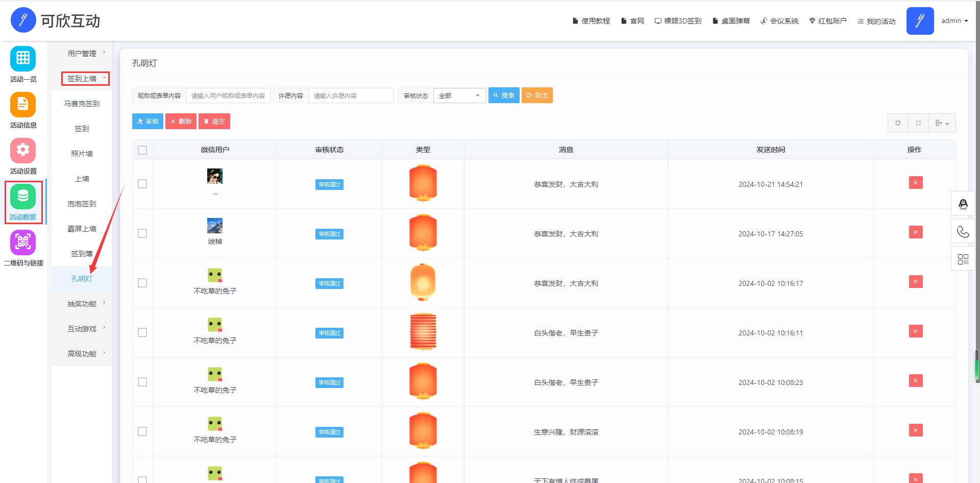Open 活动信息 activity info icon
980x483 pixels.
(23, 104)
